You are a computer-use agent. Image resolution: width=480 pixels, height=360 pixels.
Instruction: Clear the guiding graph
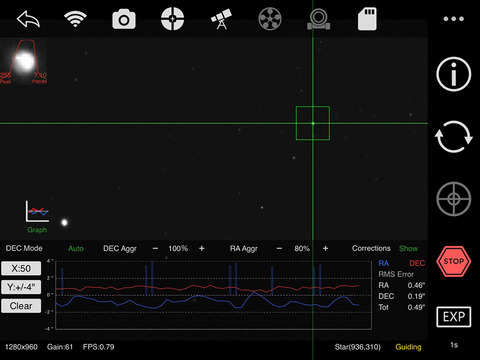(x=21, y=306)
